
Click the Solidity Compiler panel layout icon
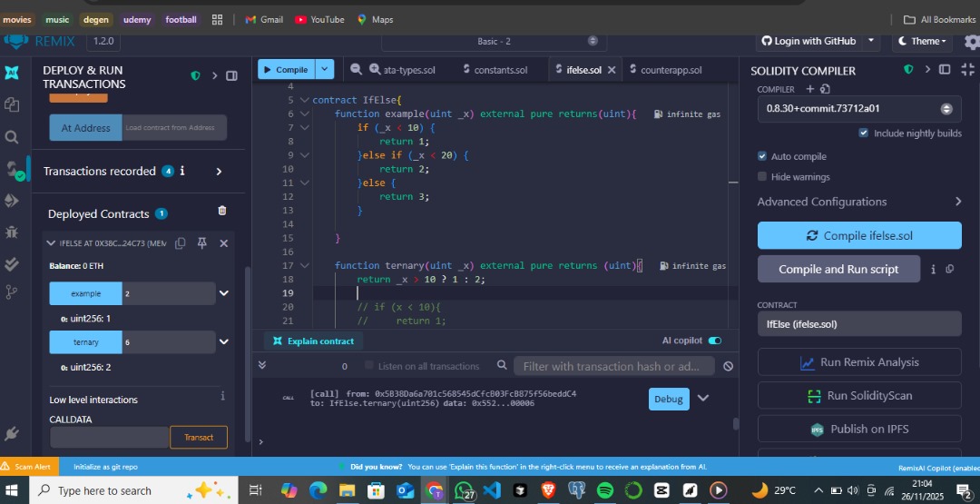(x=945, y=69)
